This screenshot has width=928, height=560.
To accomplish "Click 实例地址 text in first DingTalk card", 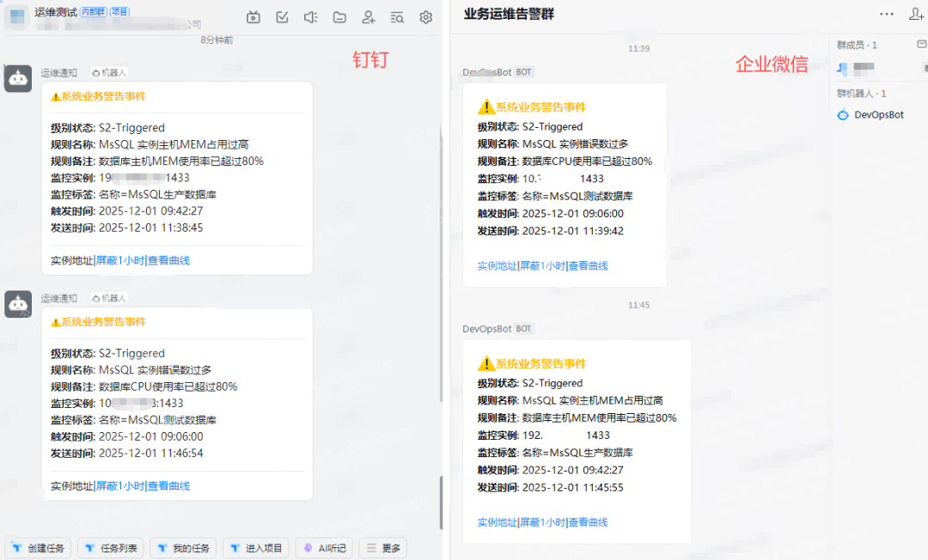I will coord(71,260).
